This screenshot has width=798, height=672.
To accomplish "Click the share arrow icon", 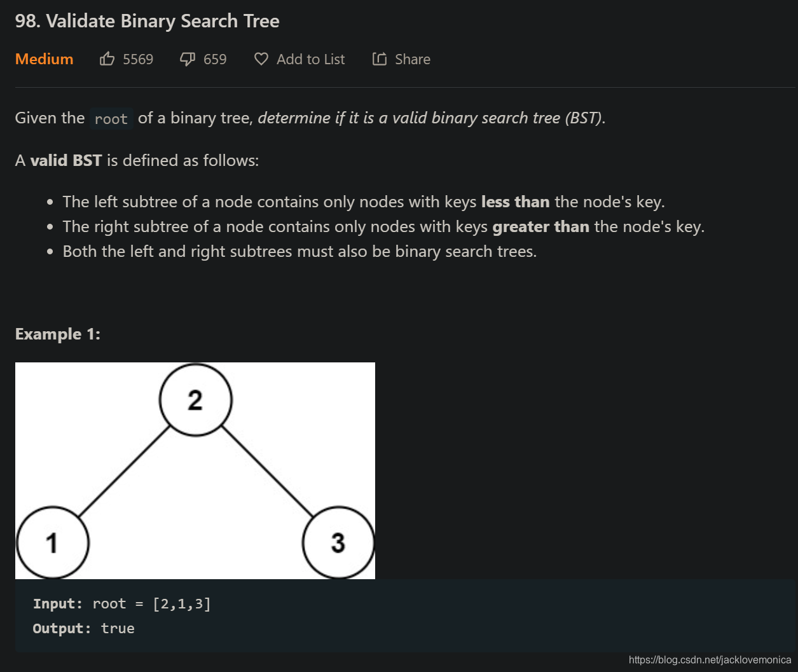I will coord(380,59).
